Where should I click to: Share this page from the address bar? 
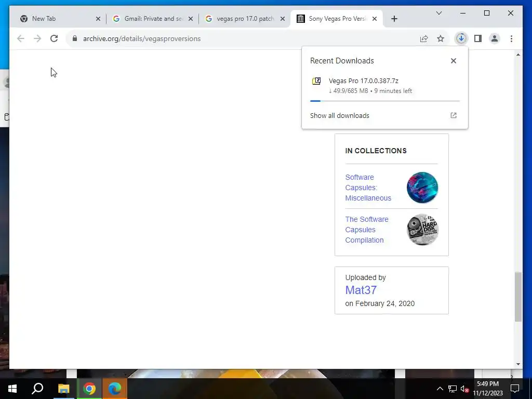click(x=424, y=38)
